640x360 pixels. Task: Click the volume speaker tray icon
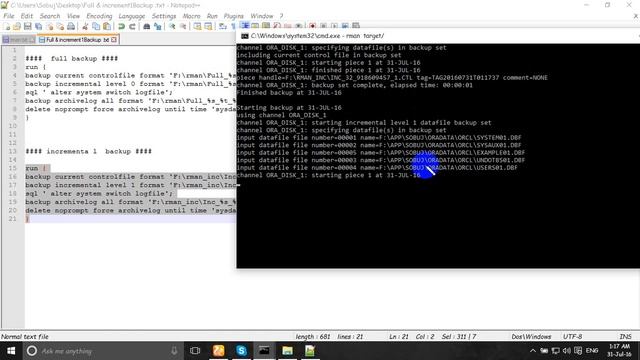[567, 351]
